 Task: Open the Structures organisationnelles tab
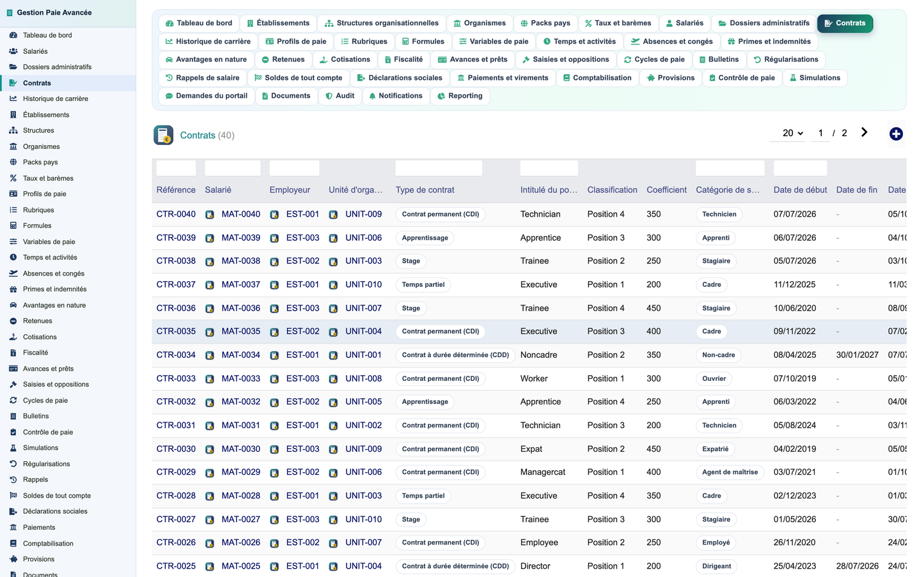(381, 23)
